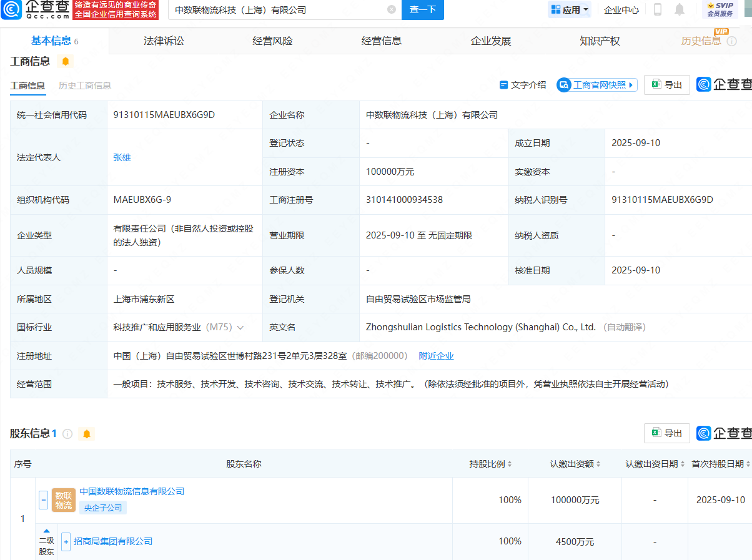Open the notifications bell in the header
The width and height of the screenshot is (752, 560).
(680, 9)
